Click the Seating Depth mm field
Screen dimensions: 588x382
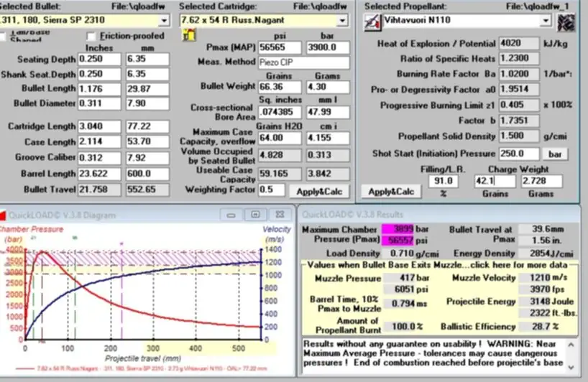pyautogui.click(x=147, y=59)
